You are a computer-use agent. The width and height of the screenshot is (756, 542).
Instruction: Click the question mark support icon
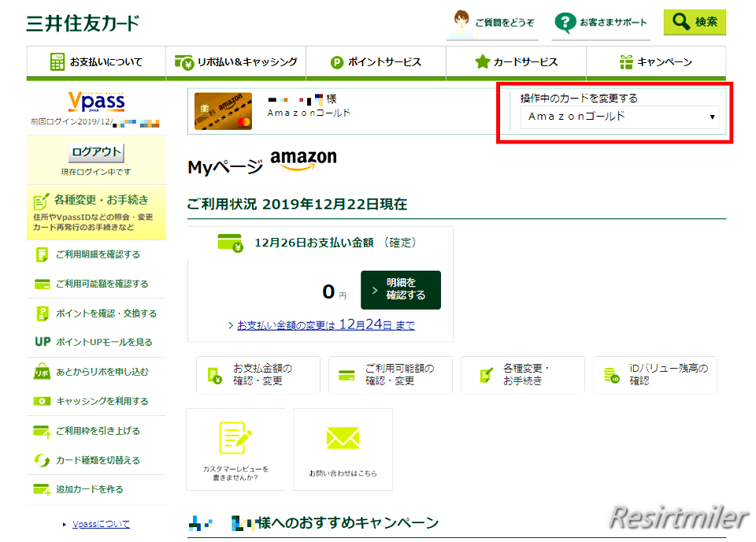coord(565,22)
